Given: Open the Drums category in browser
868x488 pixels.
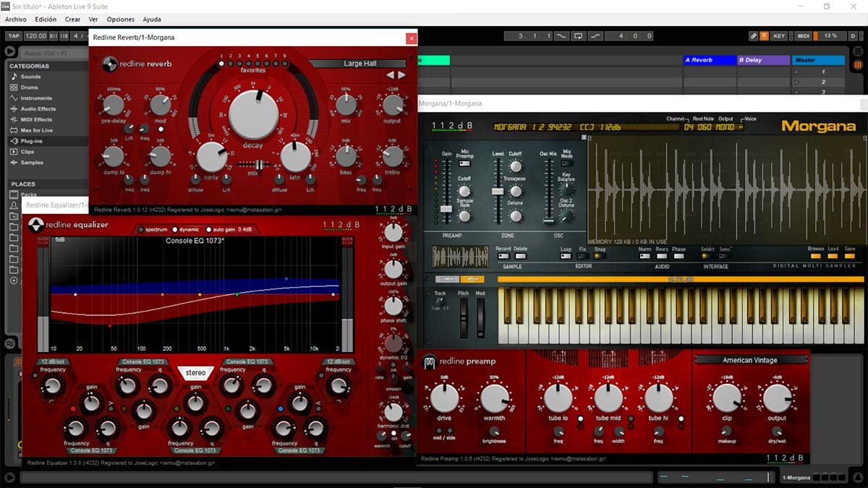Looking at the screenshot, I should click(30, 87).
